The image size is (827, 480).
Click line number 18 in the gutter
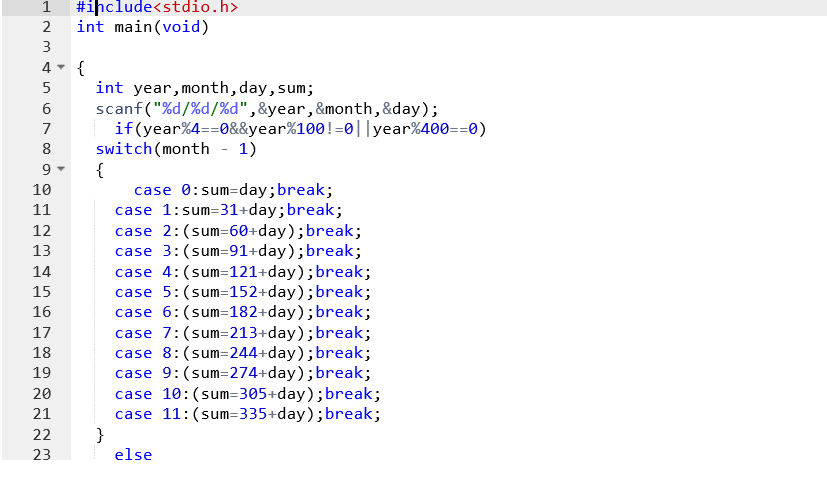pos(42,353)
